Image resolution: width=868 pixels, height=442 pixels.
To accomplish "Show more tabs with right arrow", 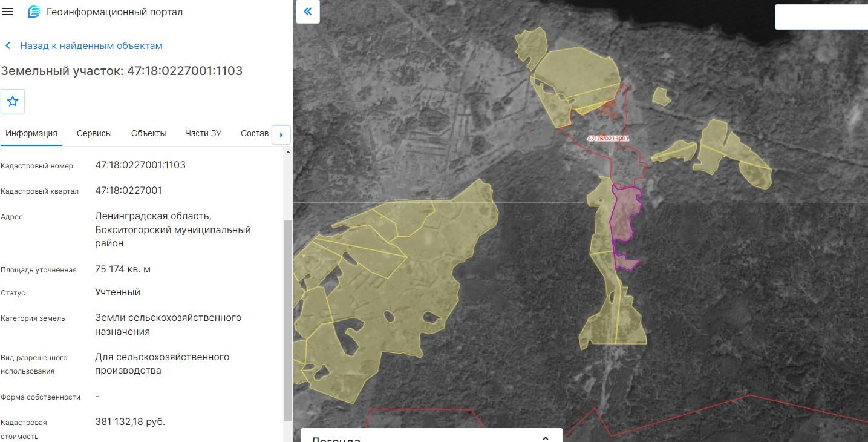I will click(x=281, y=134).
